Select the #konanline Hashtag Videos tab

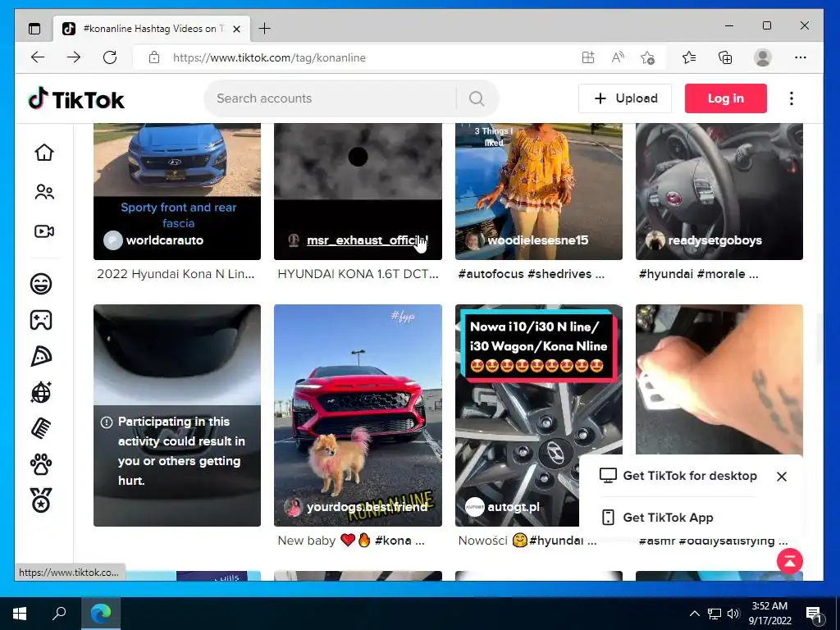[152, 29]
